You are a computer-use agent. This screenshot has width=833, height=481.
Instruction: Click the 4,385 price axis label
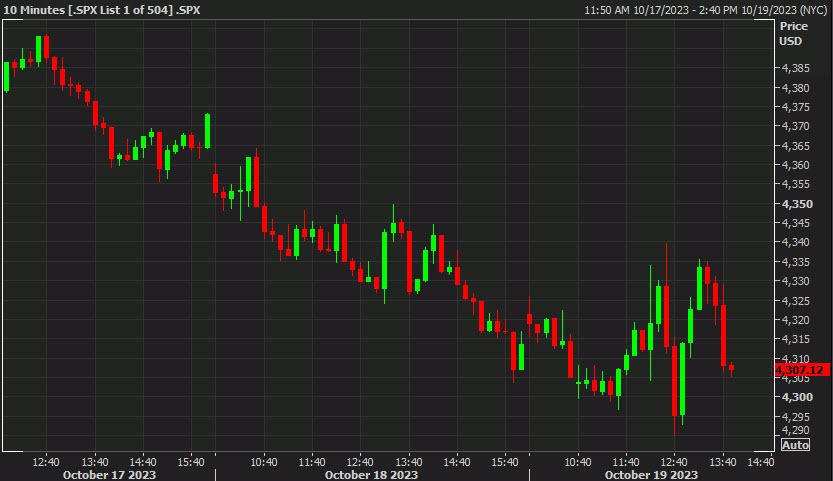coord(795,68)
